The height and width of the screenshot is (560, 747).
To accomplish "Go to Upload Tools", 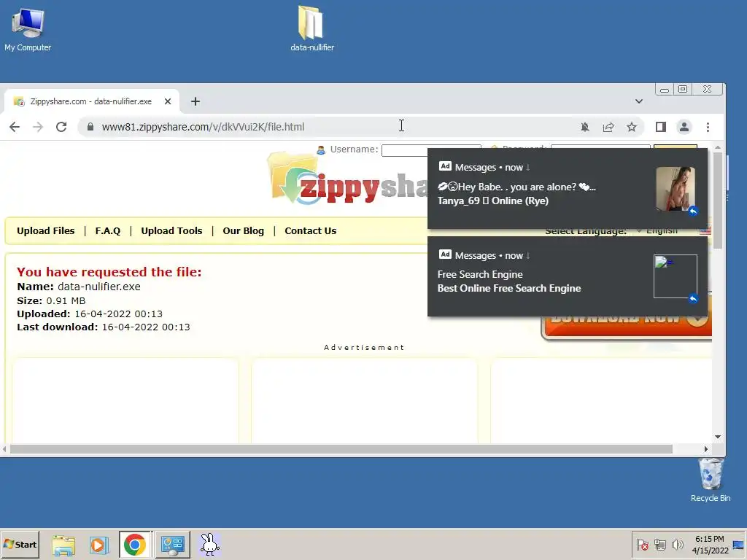I will (171, 231).
